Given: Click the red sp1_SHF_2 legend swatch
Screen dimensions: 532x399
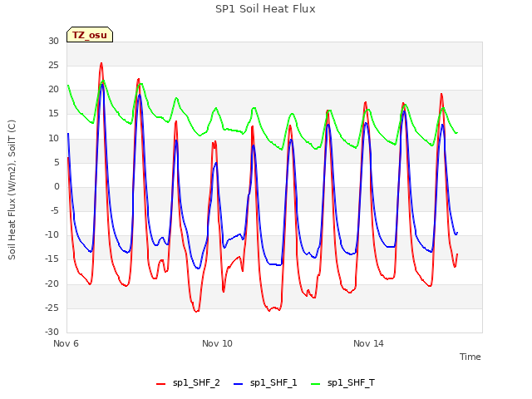Looking at the screenshot, I should 160,384.
